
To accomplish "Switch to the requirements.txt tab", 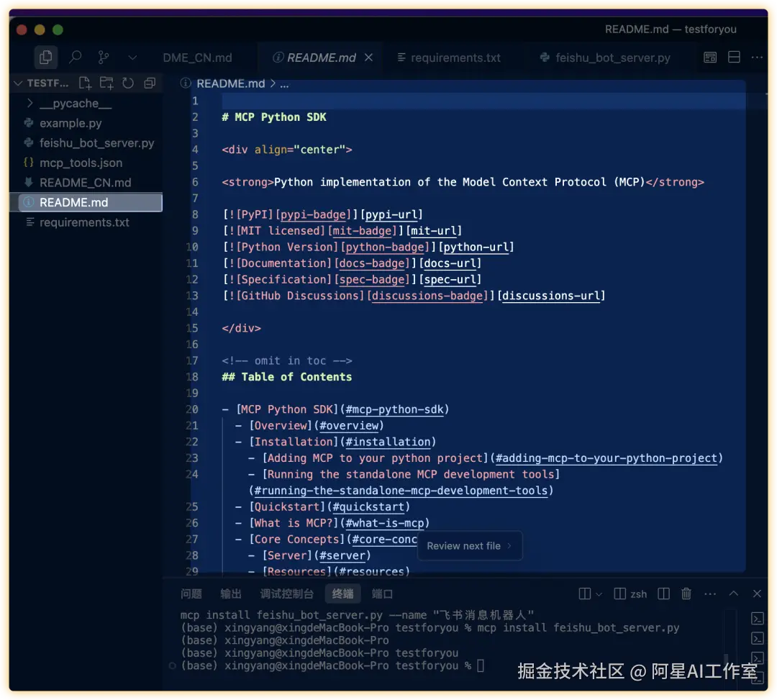I will click(x=450, y=58).
